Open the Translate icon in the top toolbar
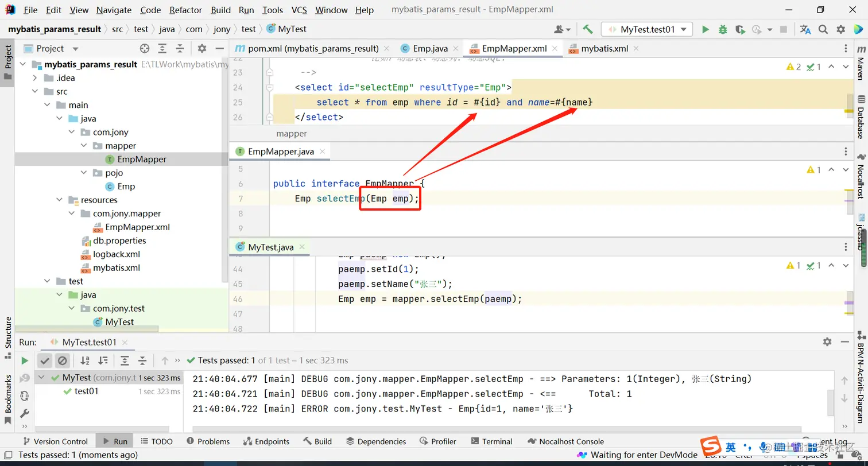The height and width of the screenshot is (466, 868). (805, 29)
